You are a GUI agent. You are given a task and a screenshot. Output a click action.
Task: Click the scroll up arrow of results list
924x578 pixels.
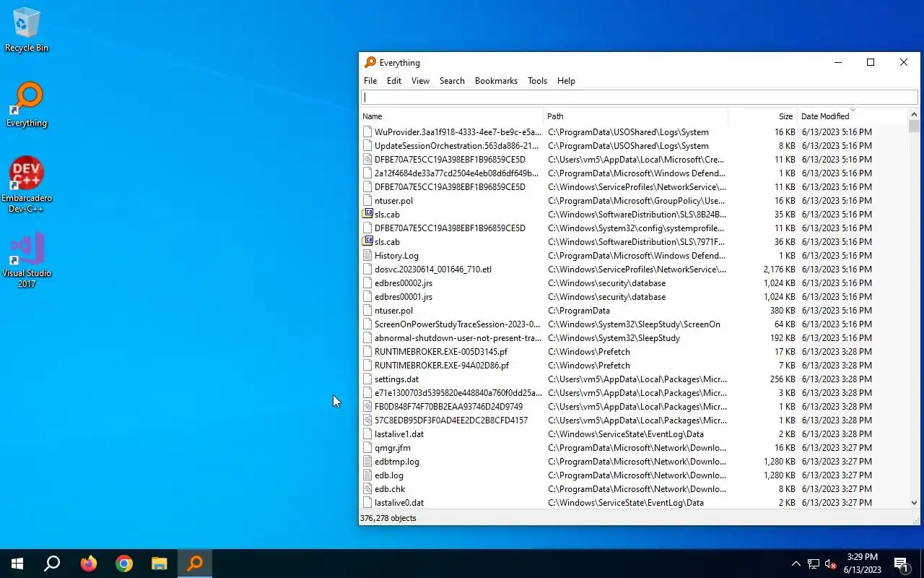click(x=914, y=114)
